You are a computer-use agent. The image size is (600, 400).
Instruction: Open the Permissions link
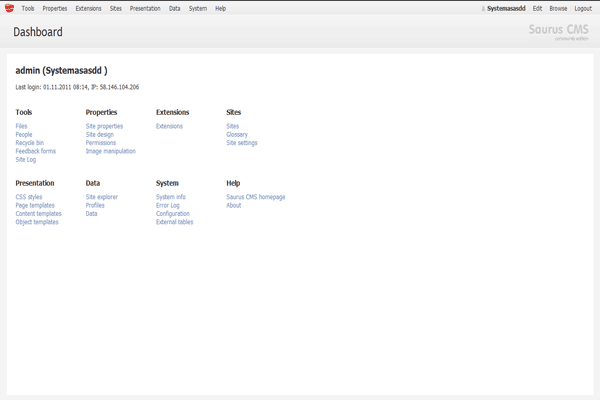101,143
